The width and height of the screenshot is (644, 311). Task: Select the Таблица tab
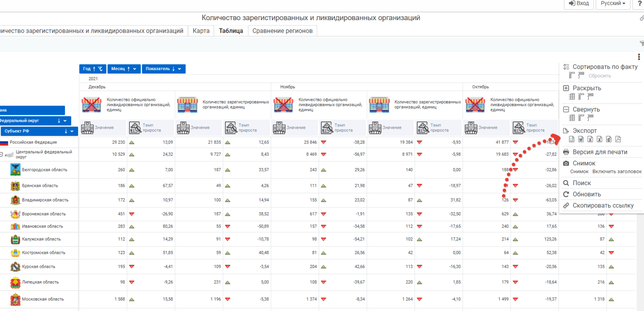click(x=231, y=31)
